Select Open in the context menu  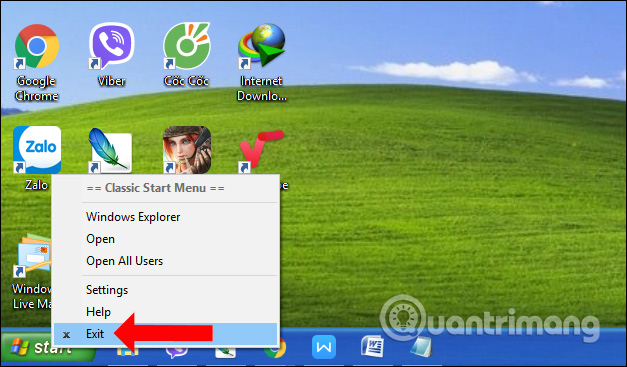tap(165, 239)
